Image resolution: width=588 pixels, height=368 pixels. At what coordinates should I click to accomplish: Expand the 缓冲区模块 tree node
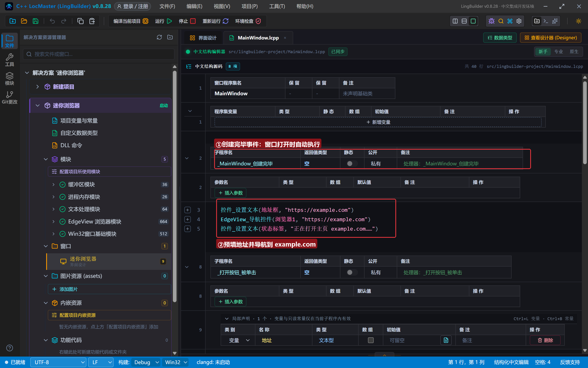click(x=54, y=184)
